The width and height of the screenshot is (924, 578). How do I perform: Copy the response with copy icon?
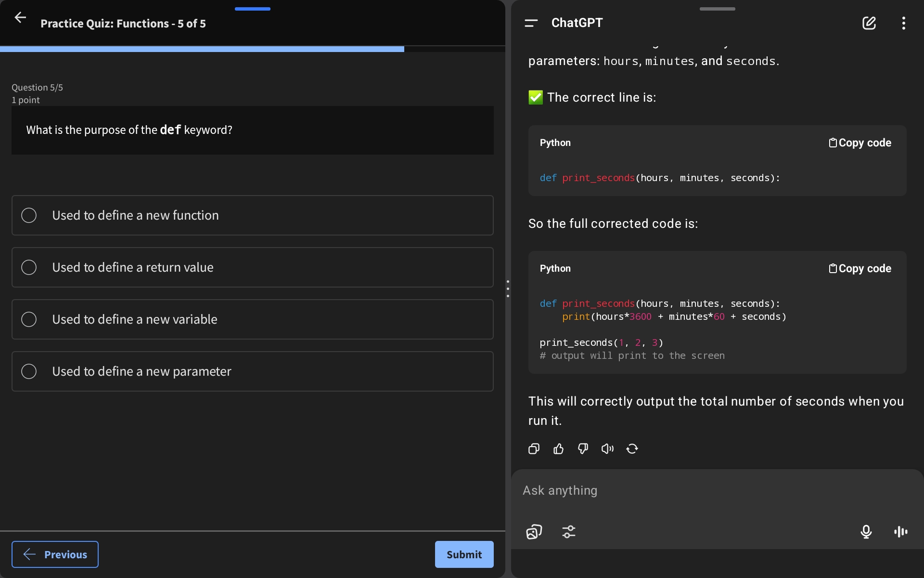[x=534, y=449]
